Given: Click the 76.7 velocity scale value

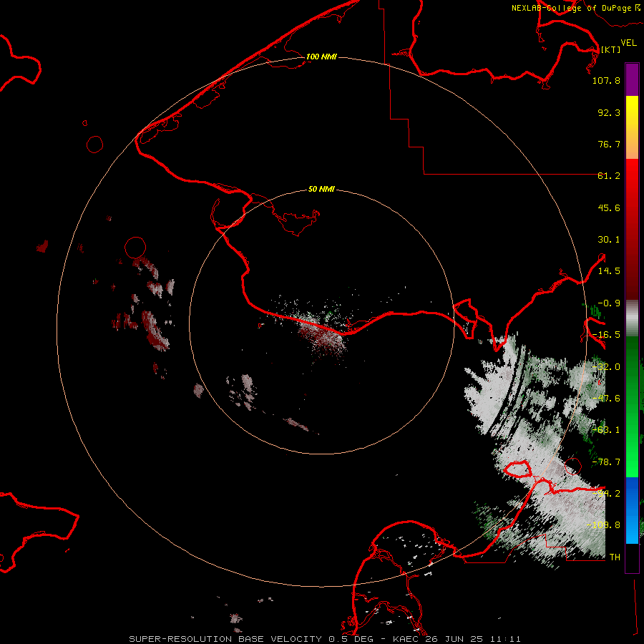Looking at the screenshot, I should pyautogui.click(x=609, y=144).
